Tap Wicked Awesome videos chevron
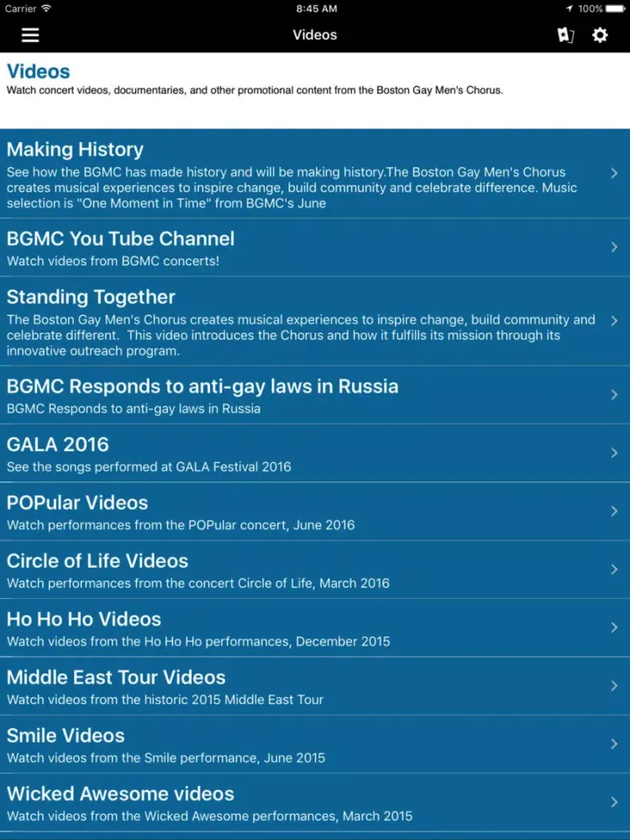 coord(614,802)
